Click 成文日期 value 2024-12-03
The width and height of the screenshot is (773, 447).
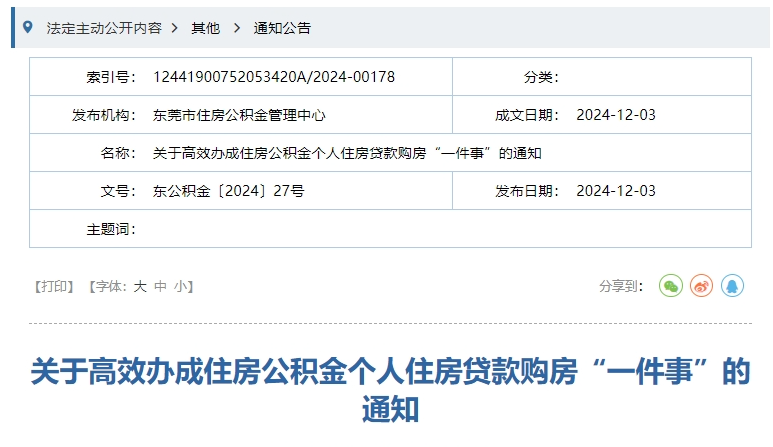pyautogui.click(x=616, y=115)
